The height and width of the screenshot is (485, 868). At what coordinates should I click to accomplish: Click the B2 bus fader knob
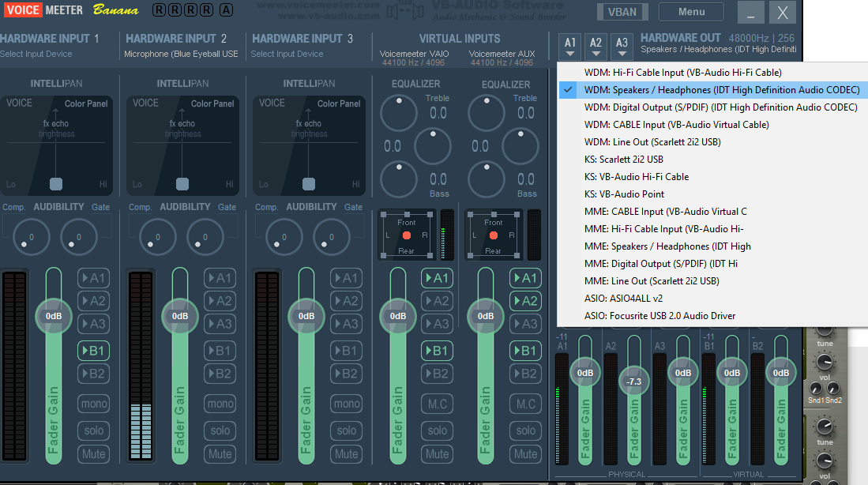pyautogui.click(x=781, y=373)
